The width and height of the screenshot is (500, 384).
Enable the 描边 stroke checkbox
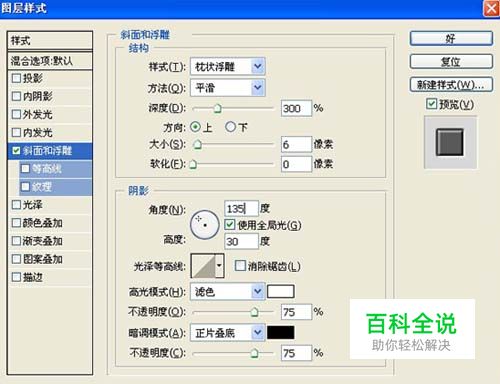click(x=16, y=277)
